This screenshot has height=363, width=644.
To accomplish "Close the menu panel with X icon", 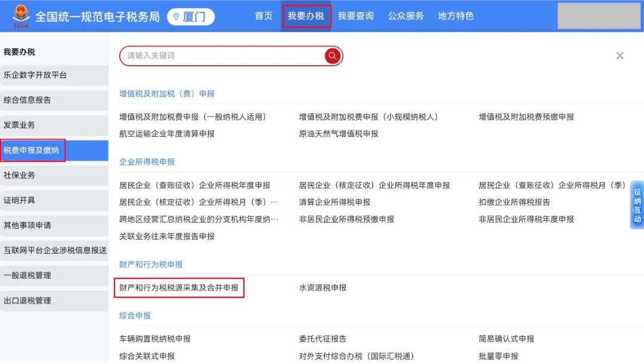I will (x=620, y=56).
